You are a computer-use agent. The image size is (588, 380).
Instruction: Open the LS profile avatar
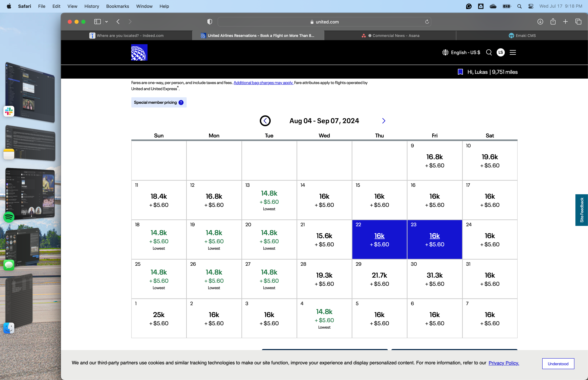500,52
